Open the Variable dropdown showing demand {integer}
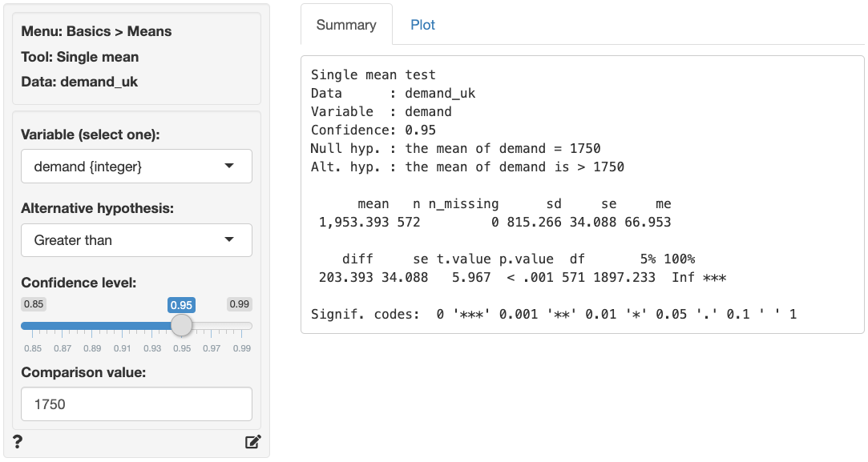The height and width of the screenshot is (462, 868). (136, 166)
